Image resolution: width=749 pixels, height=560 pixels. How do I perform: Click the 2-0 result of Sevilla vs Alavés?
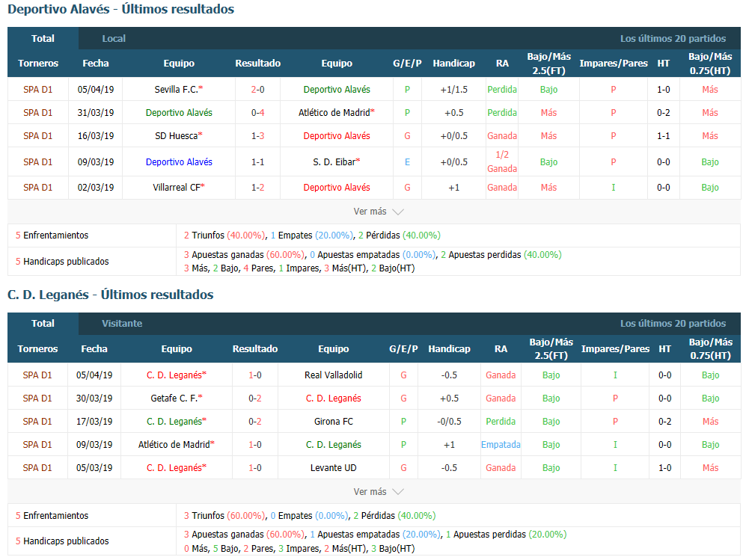(258, 89)
